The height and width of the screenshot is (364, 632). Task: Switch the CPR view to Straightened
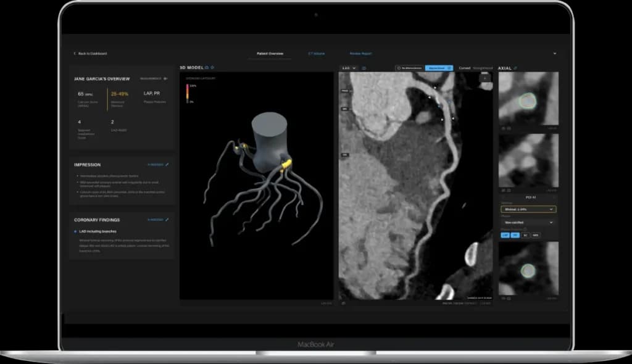(482, 68)
